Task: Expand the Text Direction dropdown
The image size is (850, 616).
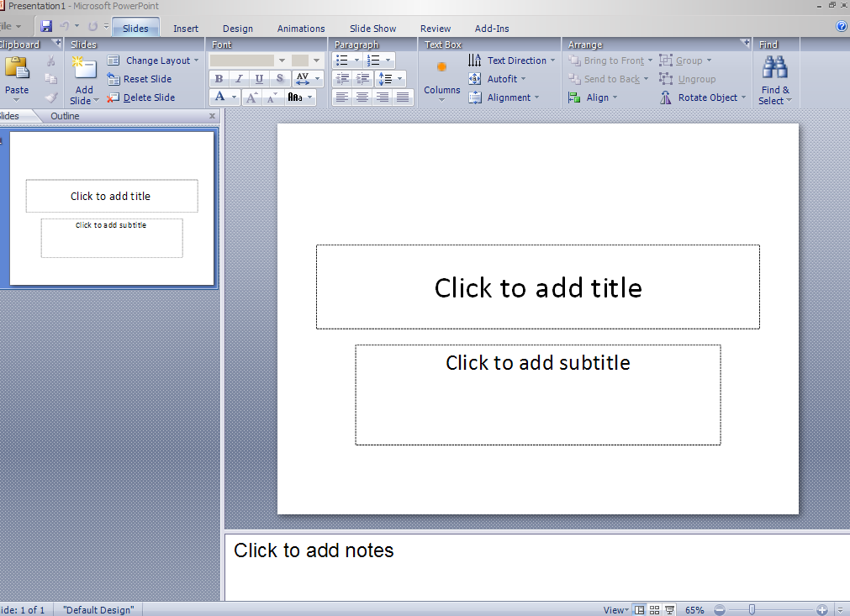Action: pyautogui.click(x=552, y=61)
